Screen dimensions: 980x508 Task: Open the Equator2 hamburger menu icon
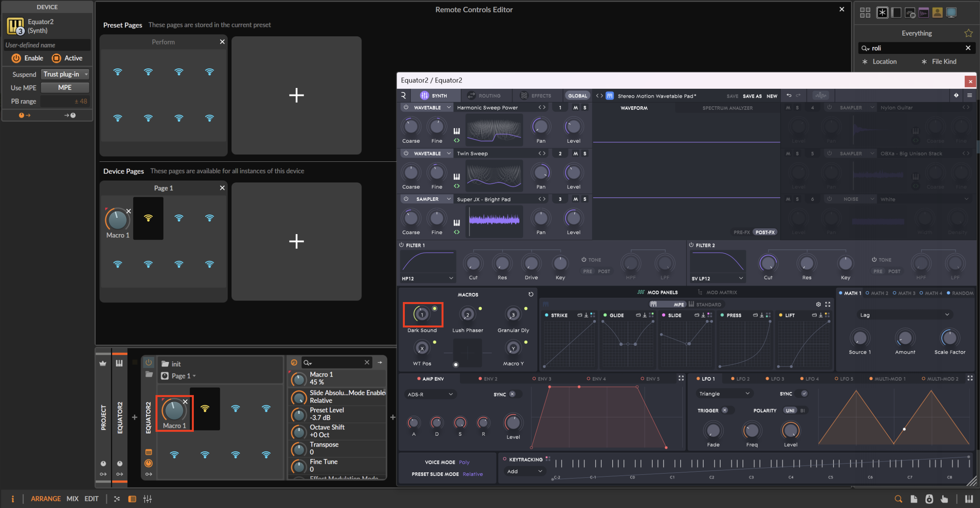tap(969, 95)
